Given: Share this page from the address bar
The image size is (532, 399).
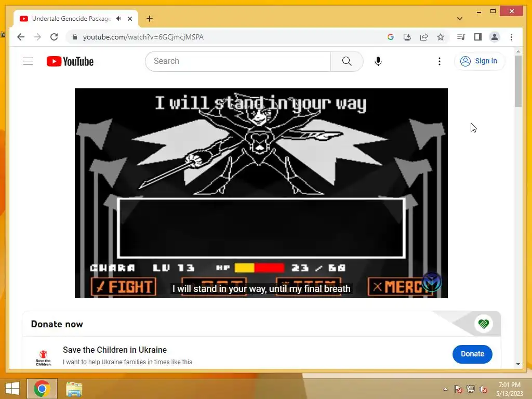Looking at the screenshot, I should tap(424, 37).
